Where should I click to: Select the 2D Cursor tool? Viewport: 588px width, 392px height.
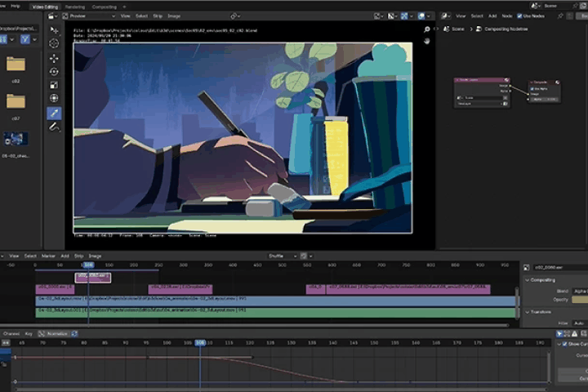54,44
